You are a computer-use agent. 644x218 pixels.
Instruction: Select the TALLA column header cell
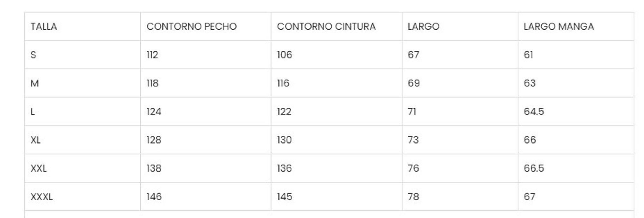82,26
